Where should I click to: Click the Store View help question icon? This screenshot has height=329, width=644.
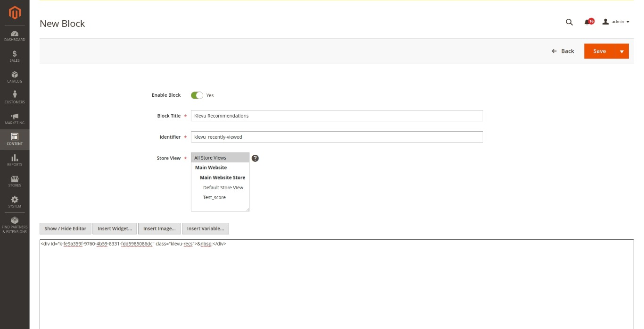(255, 158)
